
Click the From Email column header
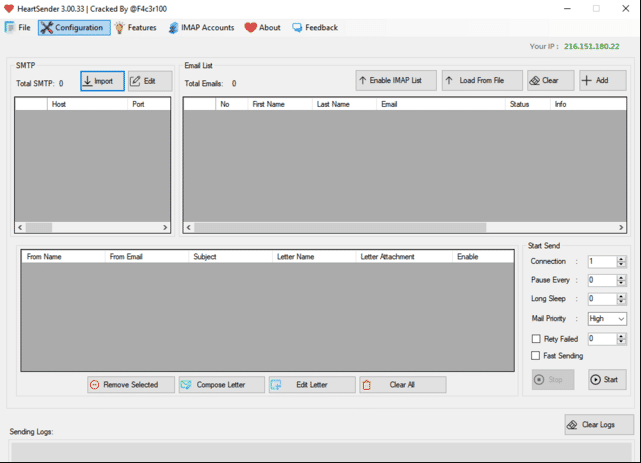tap(147, 257)
